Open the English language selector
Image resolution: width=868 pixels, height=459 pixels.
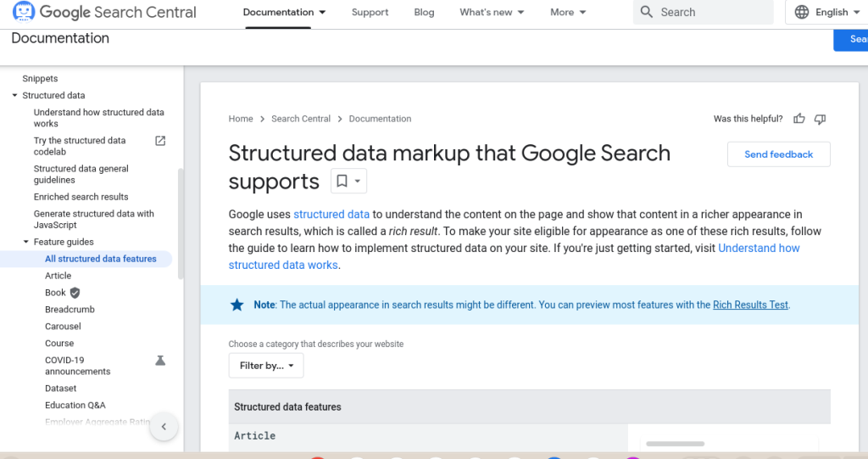tap(826, 12)
